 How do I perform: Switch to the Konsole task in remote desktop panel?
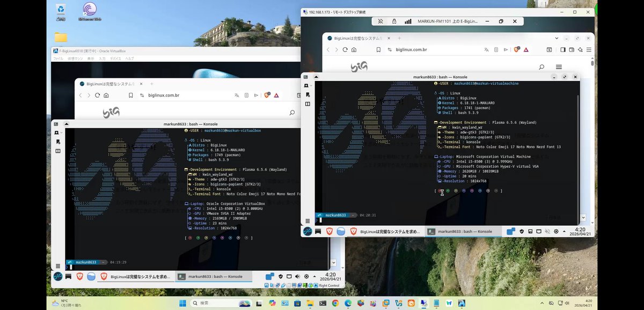coord(462,231)
